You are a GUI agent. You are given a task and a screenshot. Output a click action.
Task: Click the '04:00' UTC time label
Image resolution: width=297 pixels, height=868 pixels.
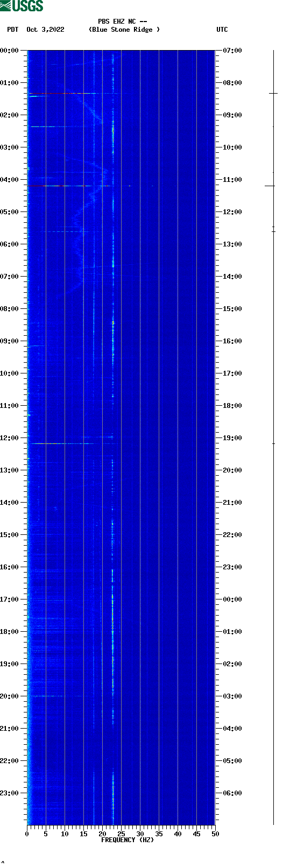point(232,729)
